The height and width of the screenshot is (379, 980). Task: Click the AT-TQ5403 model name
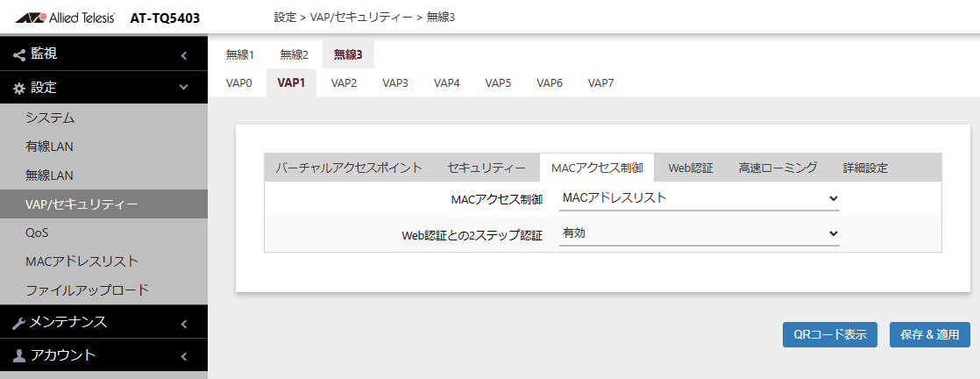[165, 18]
